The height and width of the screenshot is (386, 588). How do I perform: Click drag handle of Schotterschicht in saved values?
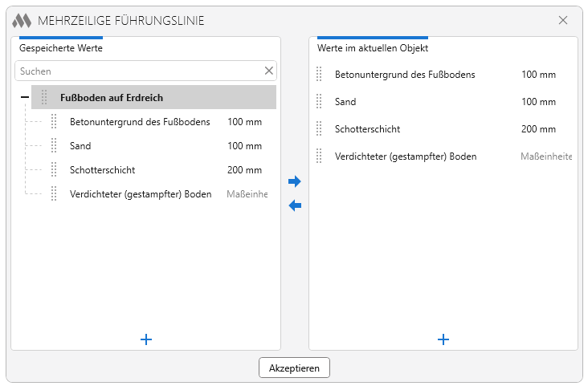click(54, 170)
